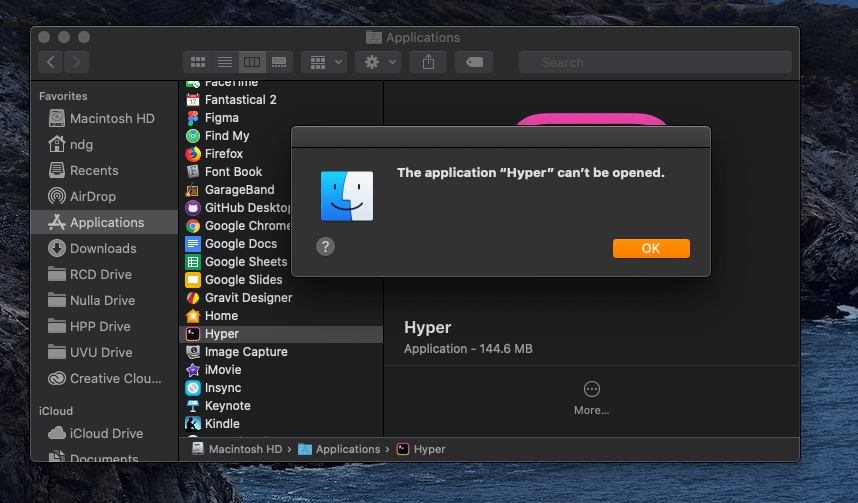Viewport: 858px width, 503px height.
Task: Switch to icon view in Finder toolbar
Action: [198, 62]
